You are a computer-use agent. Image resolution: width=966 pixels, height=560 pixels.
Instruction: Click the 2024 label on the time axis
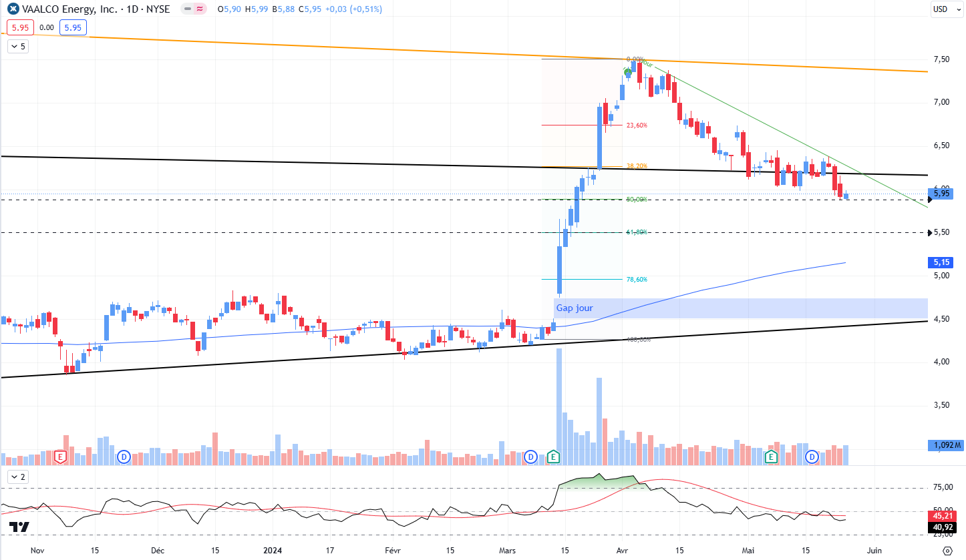(273, 551)
